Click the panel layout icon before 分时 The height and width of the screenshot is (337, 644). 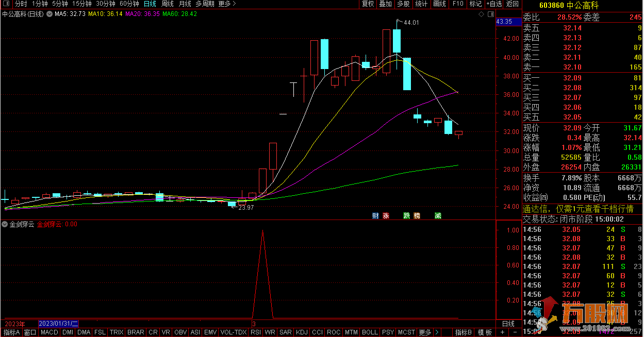(7, 4)
